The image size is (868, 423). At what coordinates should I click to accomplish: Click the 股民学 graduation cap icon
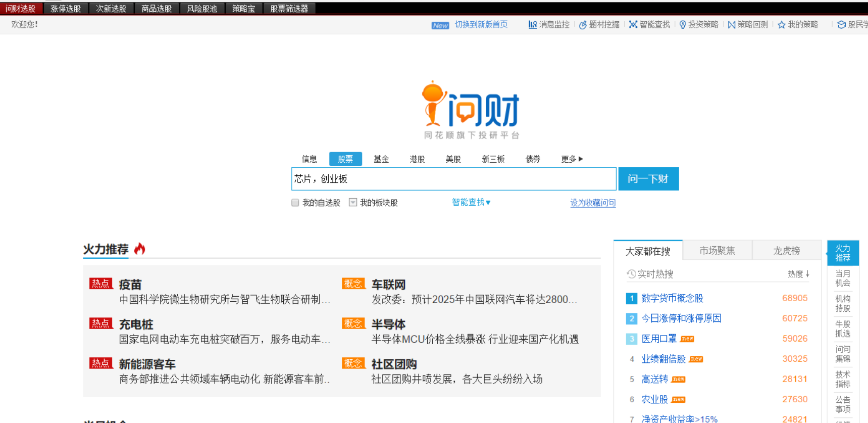click(841, 25)
